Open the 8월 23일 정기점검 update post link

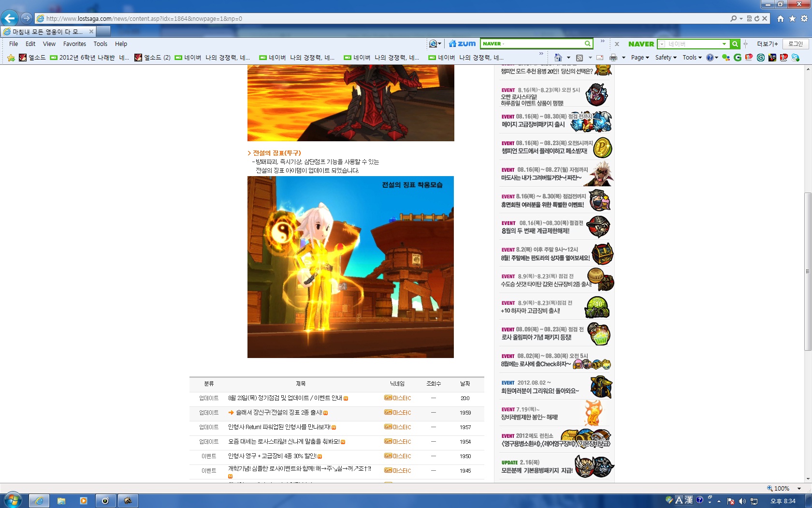285,398
